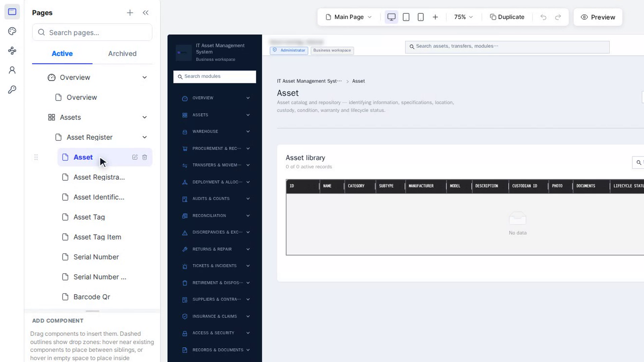Image resolution: width=644 pixels, height=362 pixels.
Task: Click the Discrepancies warning icon in preview sidebar
Action: pos(185,233)
